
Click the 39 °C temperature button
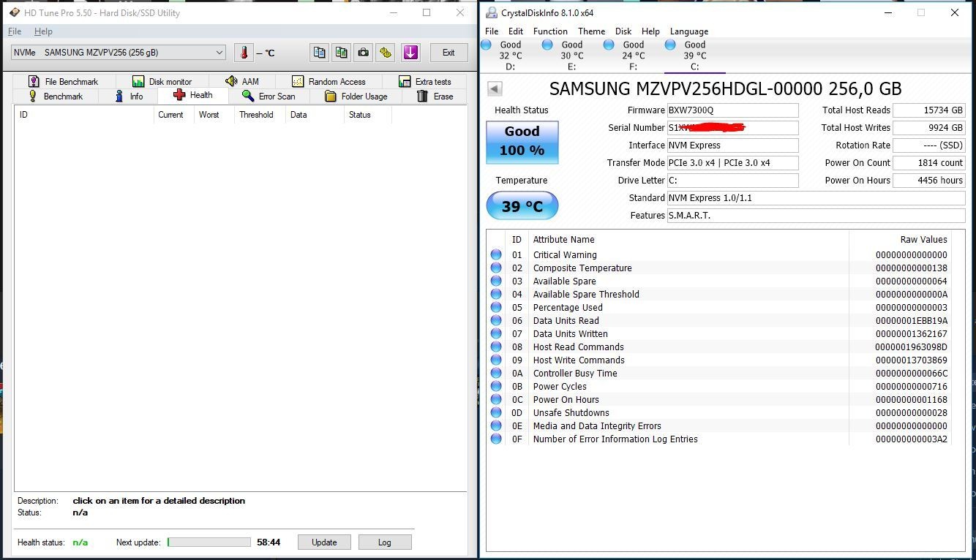(x=522, y=206)
